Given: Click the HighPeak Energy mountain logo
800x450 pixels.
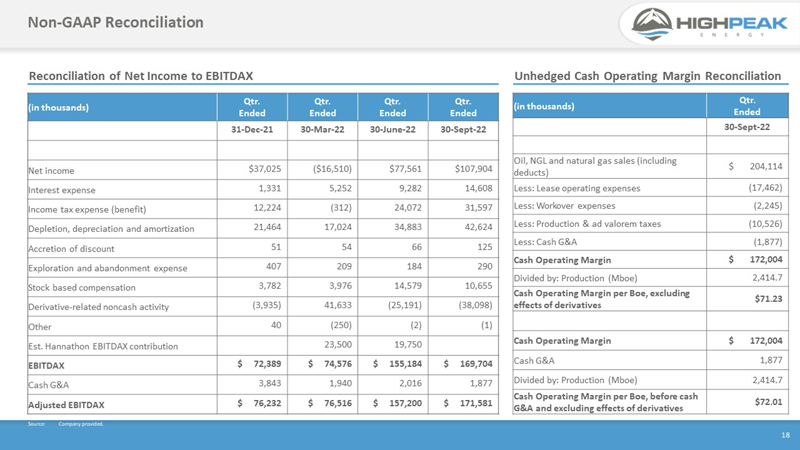Looking at the screenshot, I should pyautogui.click(x=709, y=24).
